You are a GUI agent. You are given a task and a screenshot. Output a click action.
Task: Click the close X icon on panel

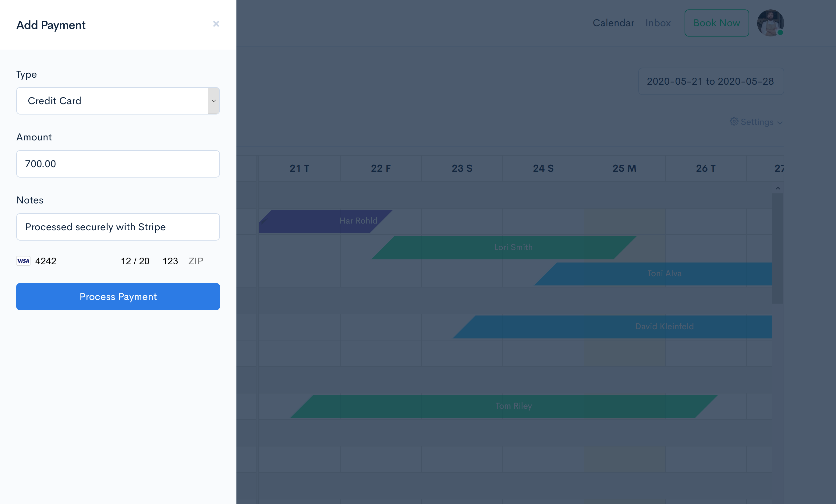point(216,24)
